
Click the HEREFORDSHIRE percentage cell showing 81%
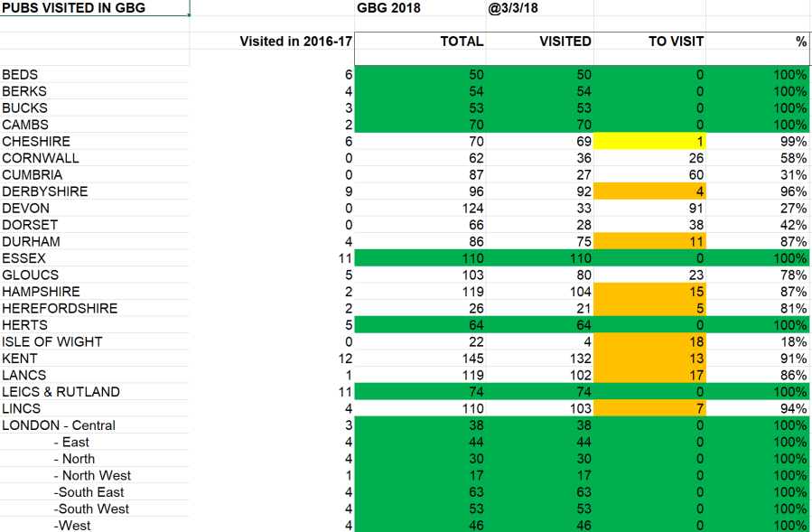[x=758, y=309]
